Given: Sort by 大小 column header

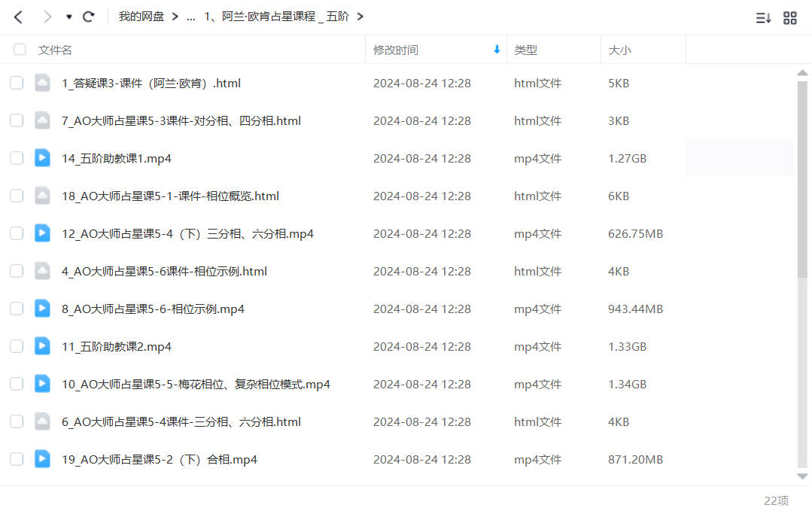Looking at the screenshot, I should click(x=619, y=50).
